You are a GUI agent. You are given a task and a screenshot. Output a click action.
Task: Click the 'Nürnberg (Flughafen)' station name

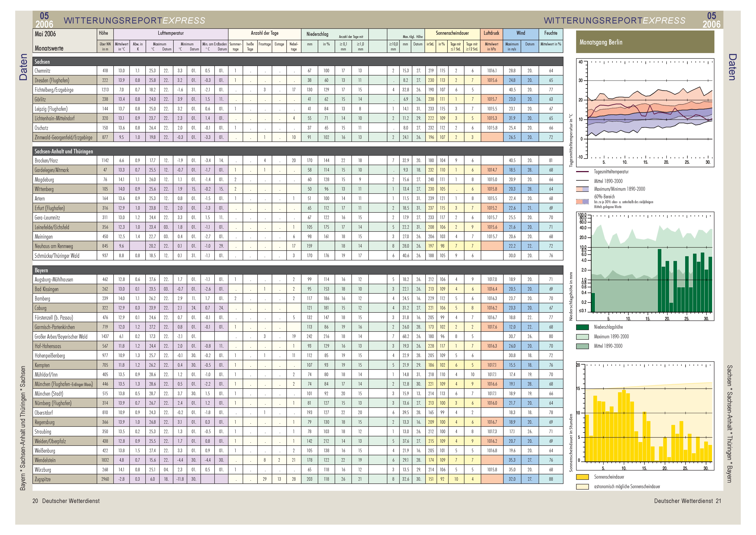point(53,403)
